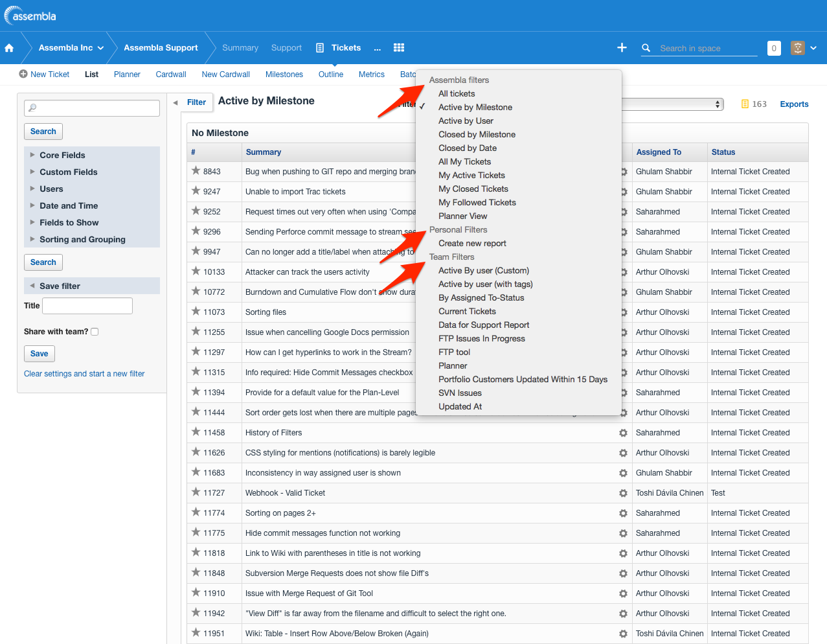Open the Milestones tab

point(284,75)
